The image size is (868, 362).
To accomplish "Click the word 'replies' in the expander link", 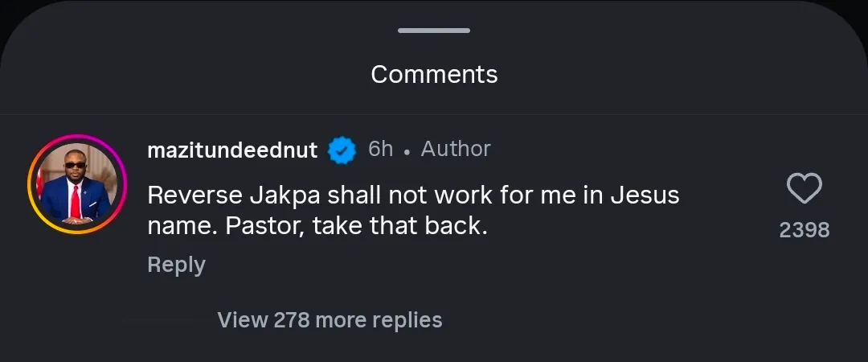I will point(408,320).
